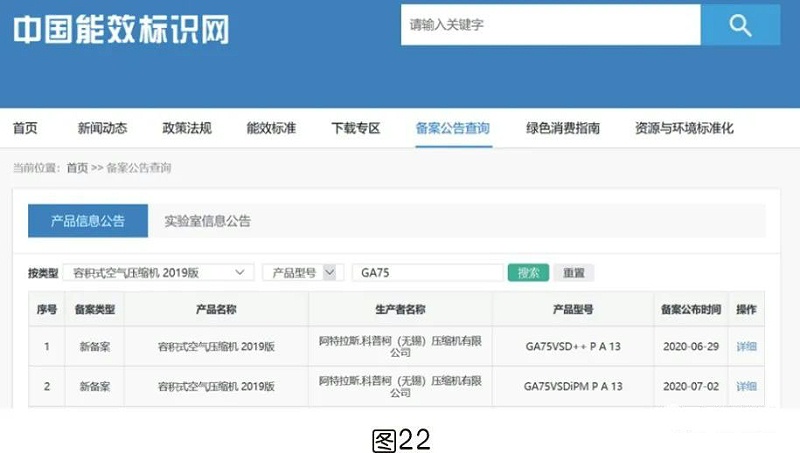Click the 按类型 filter label
Viewport: 800px width, 453px height.
click(x=43, y=273)
